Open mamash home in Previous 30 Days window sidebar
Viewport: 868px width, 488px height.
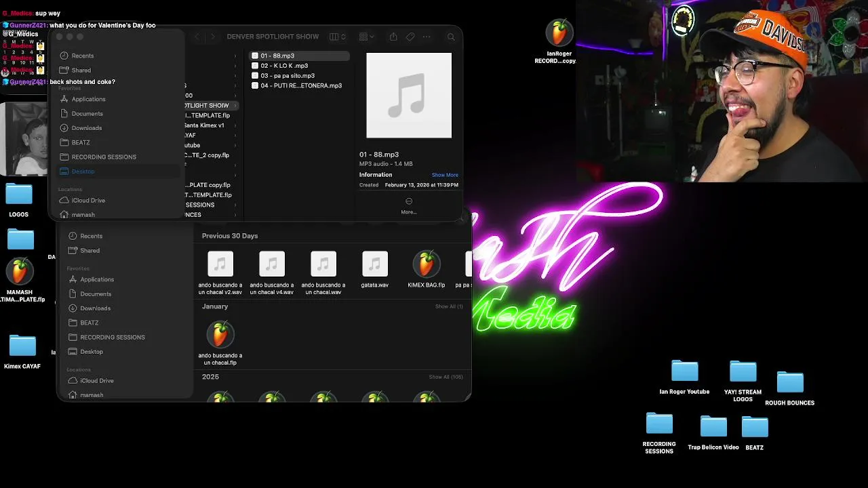85,394
